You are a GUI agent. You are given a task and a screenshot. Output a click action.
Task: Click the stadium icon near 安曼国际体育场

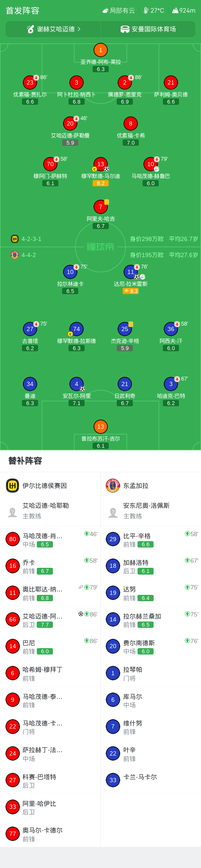125,29
